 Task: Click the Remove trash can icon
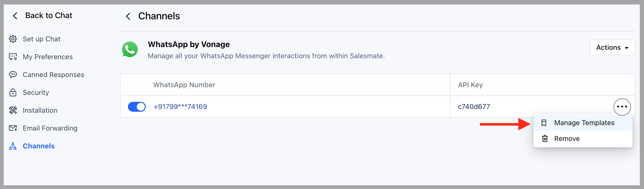545,138
